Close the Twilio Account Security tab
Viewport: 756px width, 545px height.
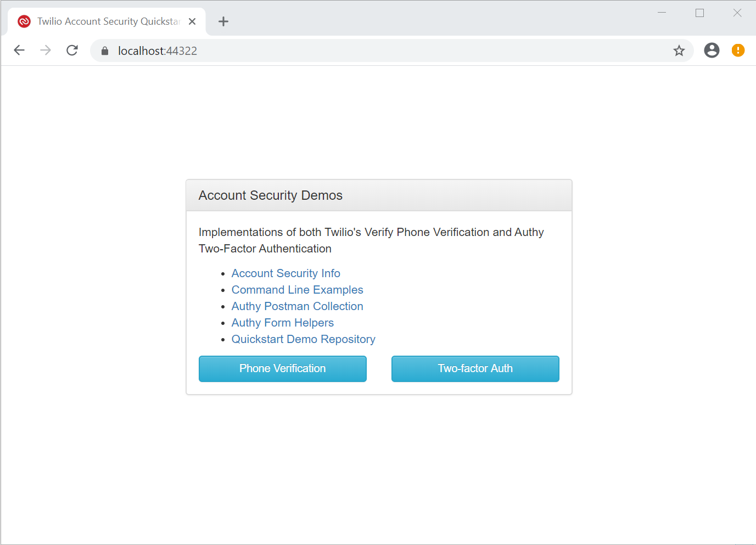(x=192, y=21)
